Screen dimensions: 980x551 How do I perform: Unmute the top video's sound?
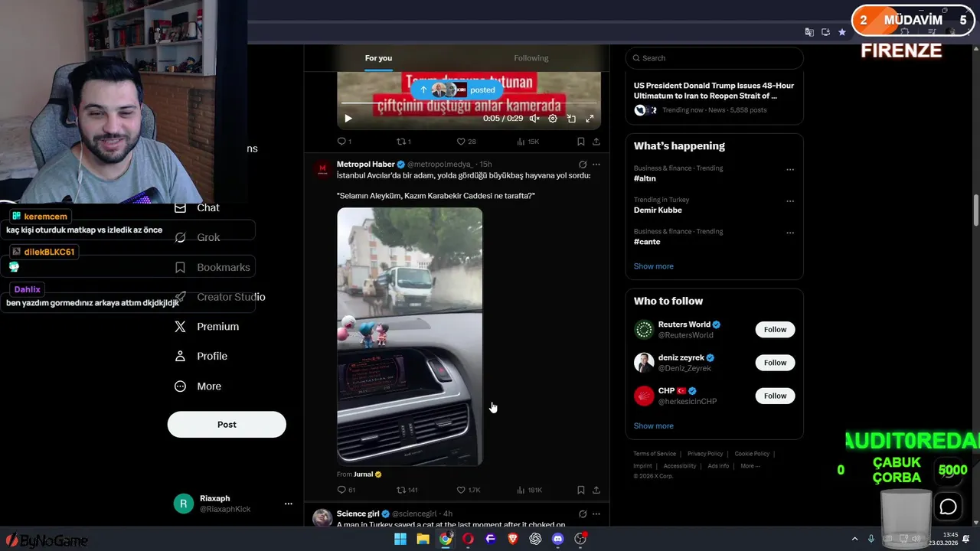click(x=534, y=119)
